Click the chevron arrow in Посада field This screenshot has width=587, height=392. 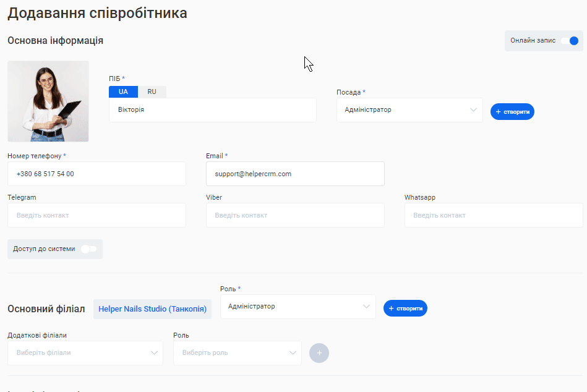[x=474, y=110]
